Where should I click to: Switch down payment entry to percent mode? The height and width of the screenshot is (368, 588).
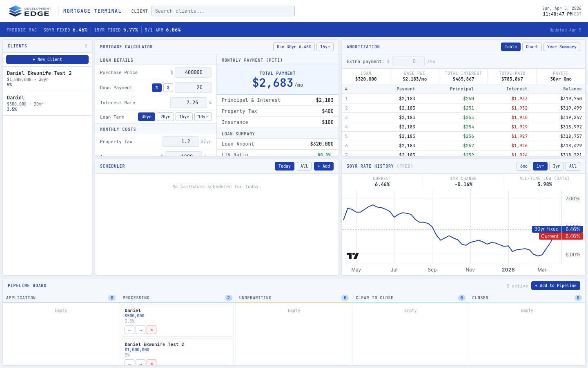157,88
